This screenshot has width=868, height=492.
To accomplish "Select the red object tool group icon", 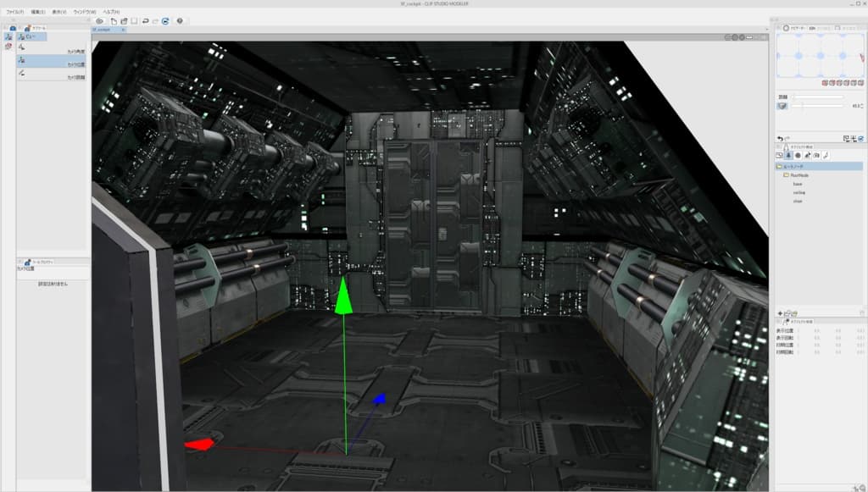I will [x=8, y=47].
